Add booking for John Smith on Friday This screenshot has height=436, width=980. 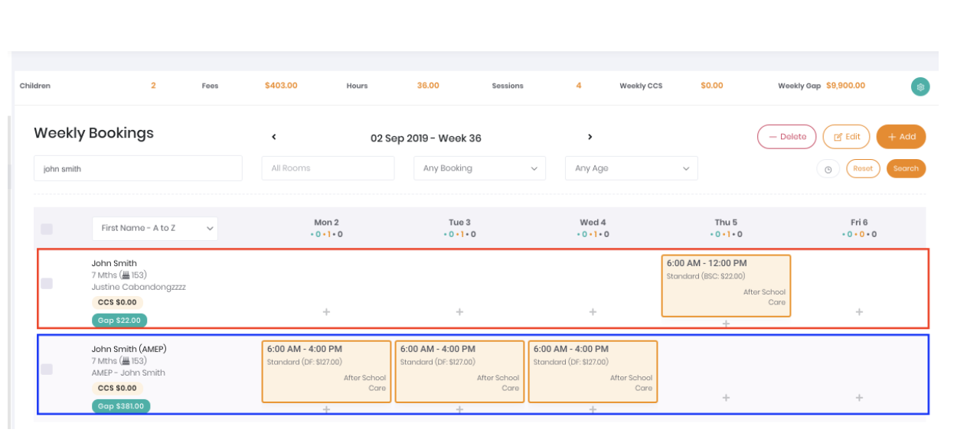(x=859, y=312)
